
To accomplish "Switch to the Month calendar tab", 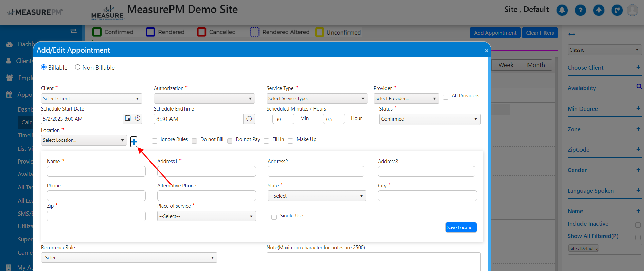I will [536, 65].
